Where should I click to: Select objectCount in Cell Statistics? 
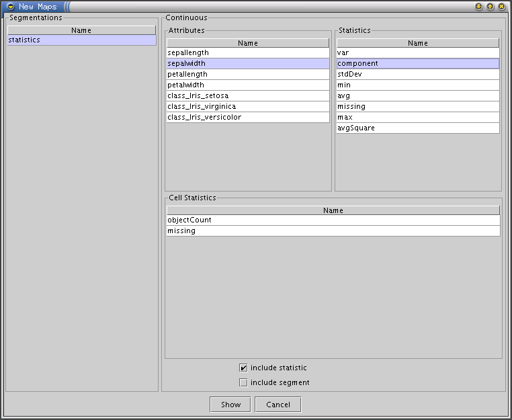coord(333,220)
